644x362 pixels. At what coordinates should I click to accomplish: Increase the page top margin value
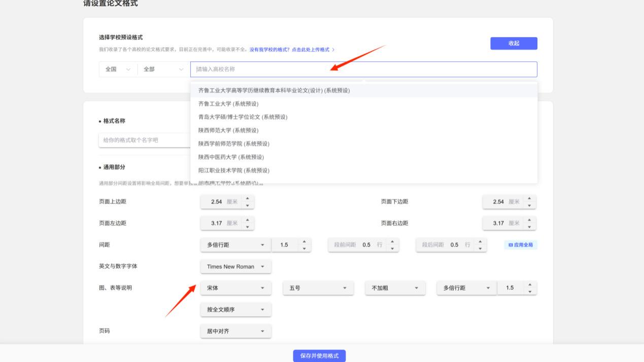[247, 198]
